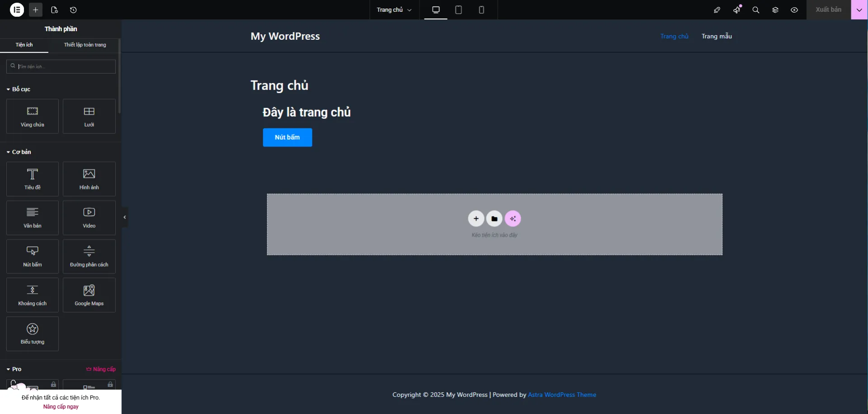Open the document settings page icon
Viewport: 868px width, 414px height.
pyautogui.click(x=54, y=10)
